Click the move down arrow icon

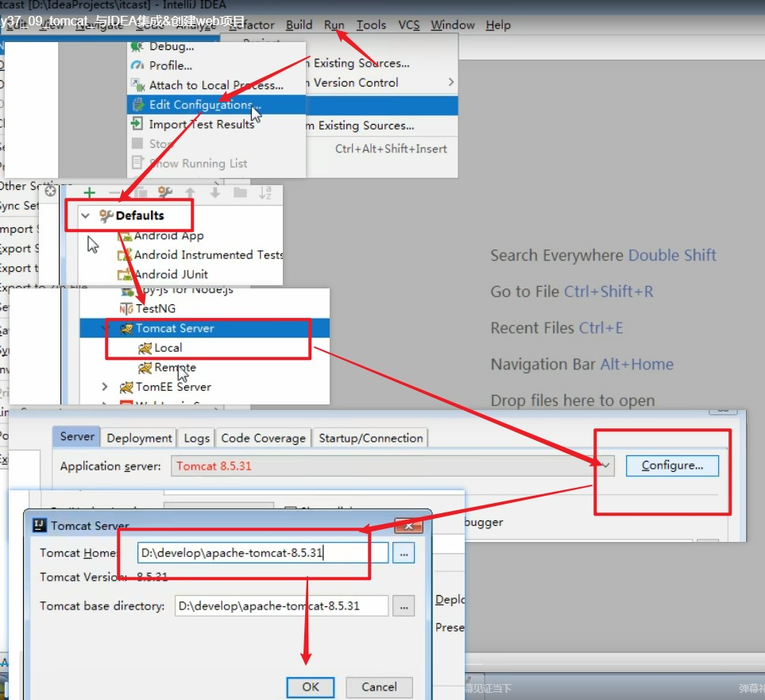pos(214,193)
